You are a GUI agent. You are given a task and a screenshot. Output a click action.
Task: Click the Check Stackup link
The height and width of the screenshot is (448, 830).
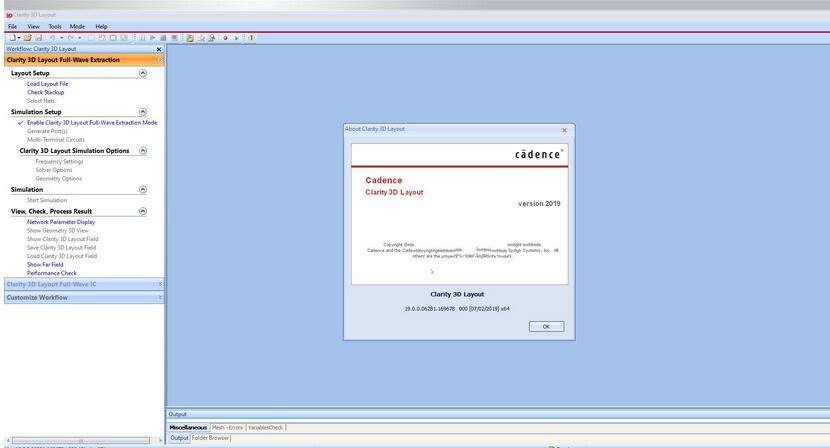point(46,92)
